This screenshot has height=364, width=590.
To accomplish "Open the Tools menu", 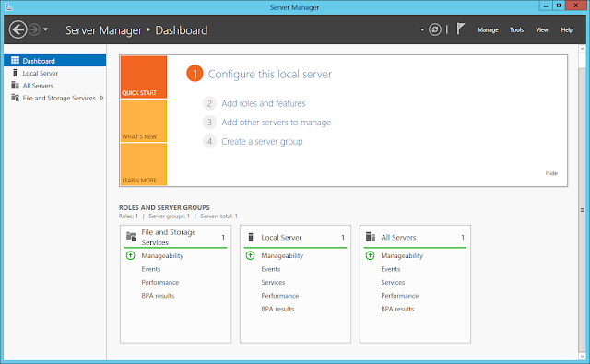I will [516, 29].
